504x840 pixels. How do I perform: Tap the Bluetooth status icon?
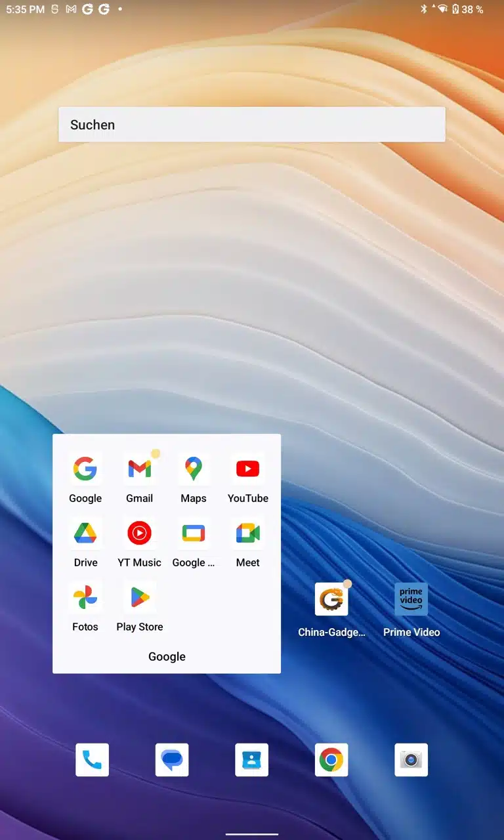[424, 9]
